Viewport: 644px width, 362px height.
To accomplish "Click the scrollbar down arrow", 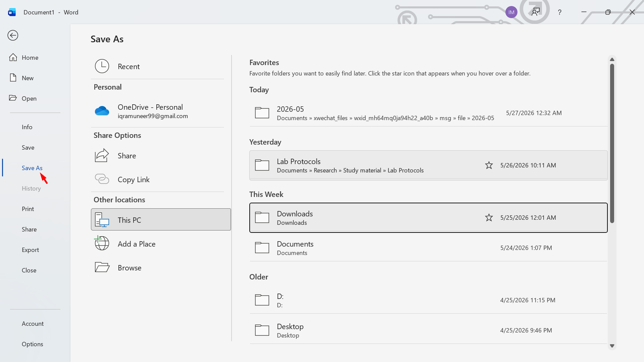I will 612,346.
